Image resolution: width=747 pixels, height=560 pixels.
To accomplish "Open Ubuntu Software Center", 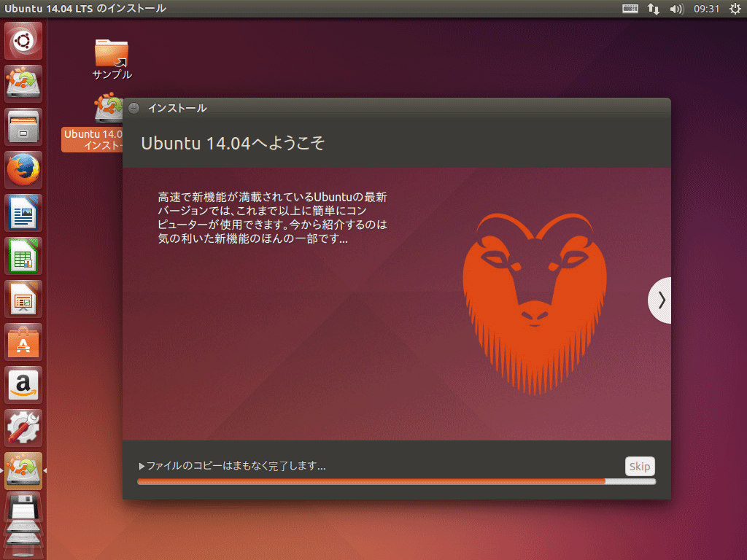I will coord(23,342).
